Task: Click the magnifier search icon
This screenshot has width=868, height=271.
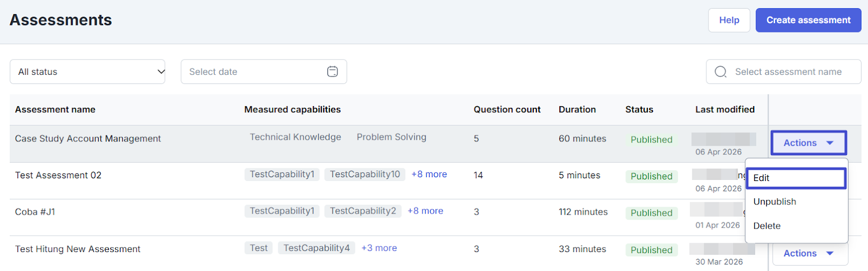Action: click(x=720, y=72)
